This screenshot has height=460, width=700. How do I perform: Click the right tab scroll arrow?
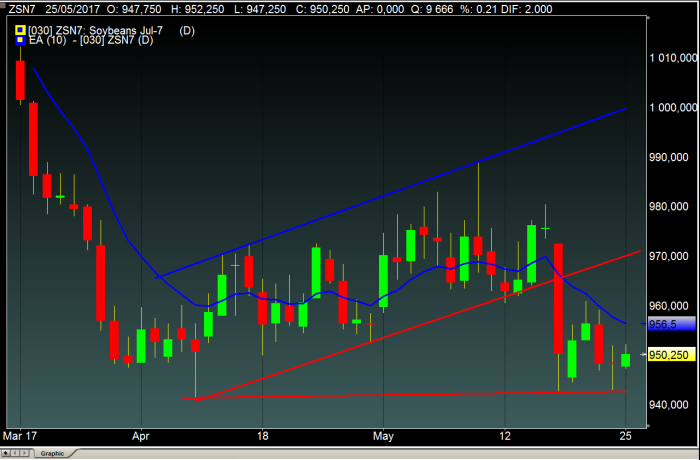click(x=25, y=453)
